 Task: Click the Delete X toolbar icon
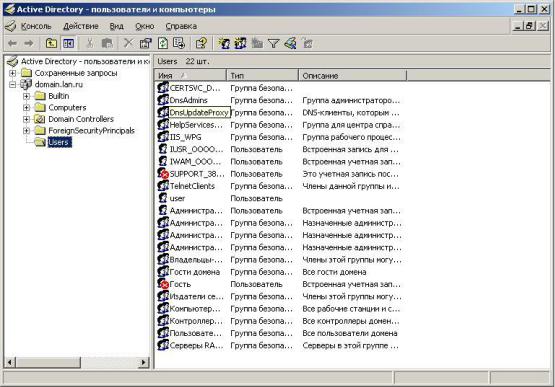(x=128, y=44)
